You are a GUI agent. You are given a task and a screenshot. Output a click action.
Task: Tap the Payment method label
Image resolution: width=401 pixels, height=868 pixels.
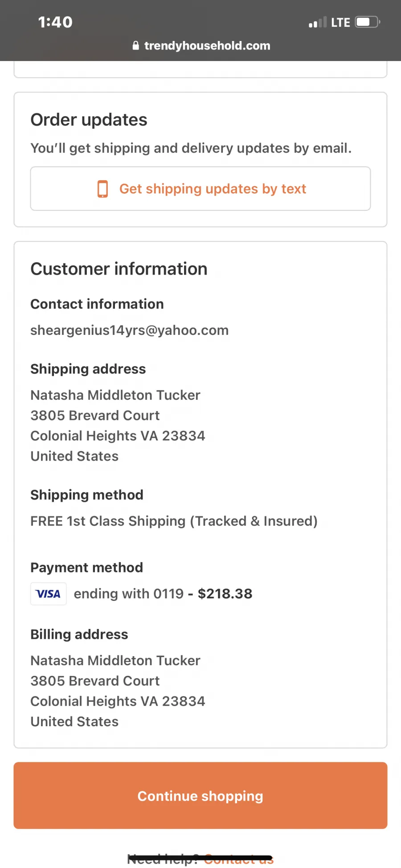click(x=86, y=568)
